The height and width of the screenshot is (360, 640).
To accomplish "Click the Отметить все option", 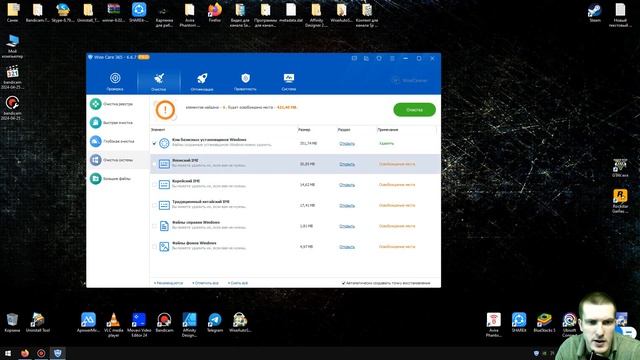I will (206, 283).
